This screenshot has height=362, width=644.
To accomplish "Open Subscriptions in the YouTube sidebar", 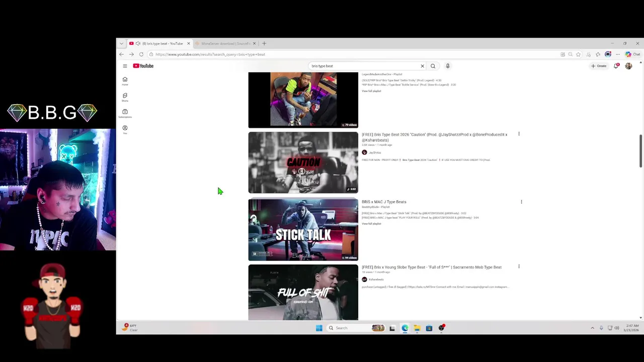I will click(125, 113).
